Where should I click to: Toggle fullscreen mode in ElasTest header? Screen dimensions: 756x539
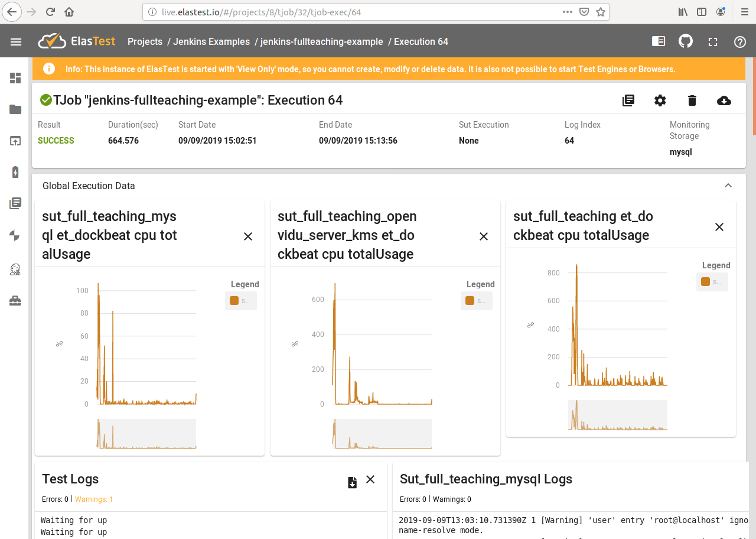click(713, 41)
